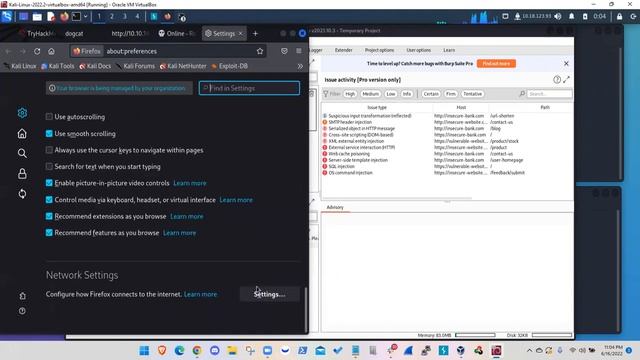
Task: Open file manager from Kali panel
Action: pos(37,17)
